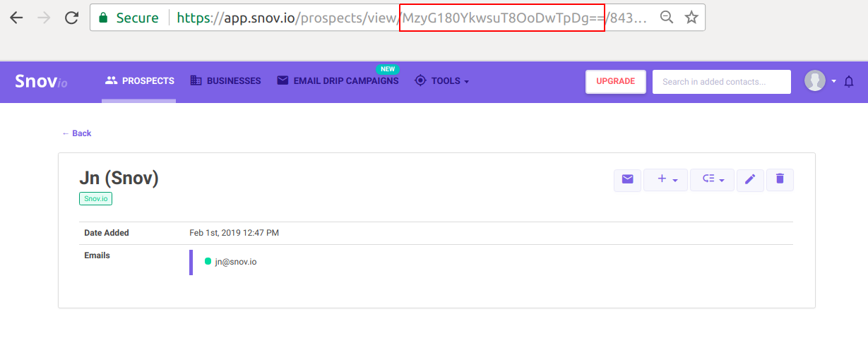Delete prospect with the trash icon

pos(780,180)
